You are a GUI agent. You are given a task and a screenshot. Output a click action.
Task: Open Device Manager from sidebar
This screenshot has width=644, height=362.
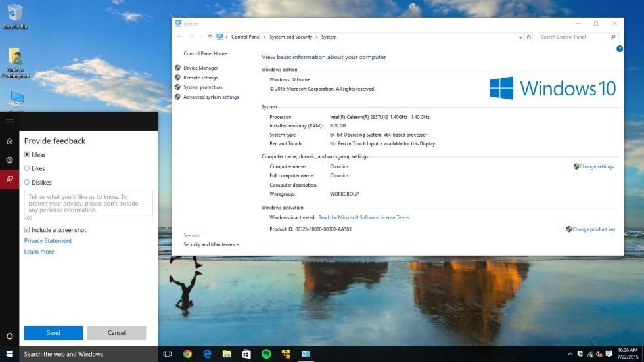200,68
